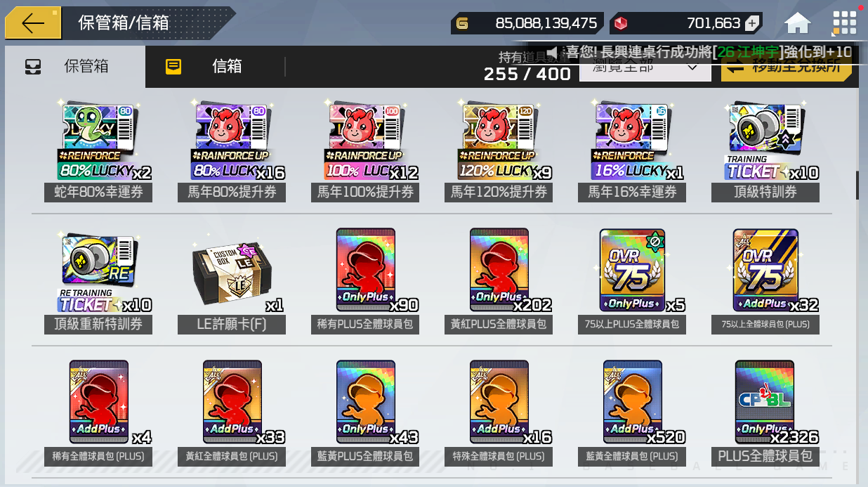
Task: Add gems with the plus icon
Action: coord(751,23)
